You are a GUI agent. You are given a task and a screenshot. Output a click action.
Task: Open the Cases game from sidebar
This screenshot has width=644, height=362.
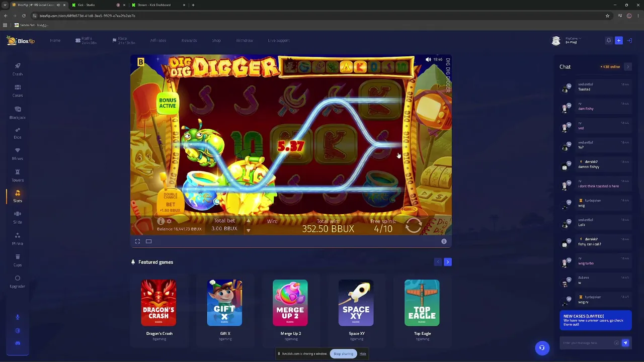tap(18, 91)
